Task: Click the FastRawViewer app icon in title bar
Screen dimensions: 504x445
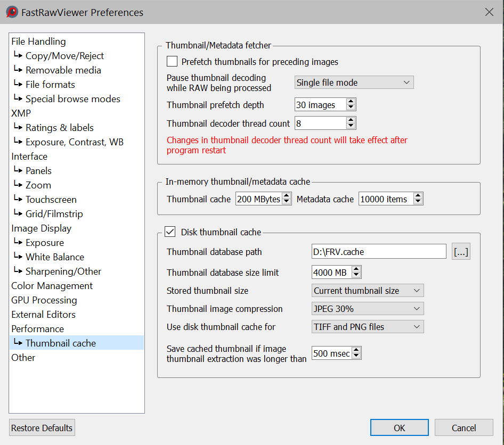Action: (x=12, y=12)
